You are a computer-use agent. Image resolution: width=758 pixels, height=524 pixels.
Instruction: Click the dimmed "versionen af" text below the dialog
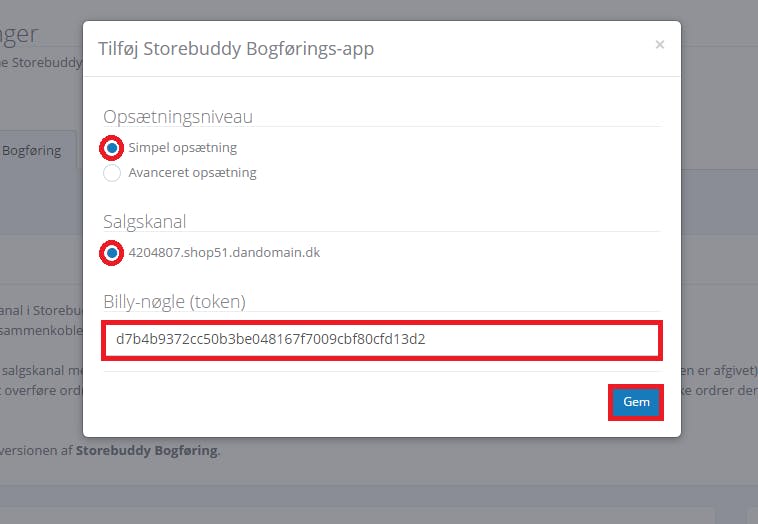(36, 451)
